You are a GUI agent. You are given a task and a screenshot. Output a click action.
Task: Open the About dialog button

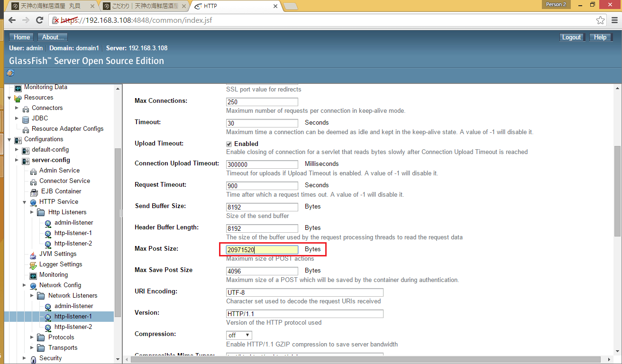click(x=53, y=37)
